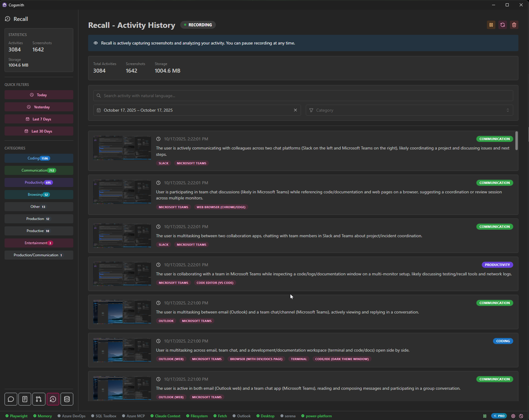Toggle the power-platform server status

(x=317, y=416)
